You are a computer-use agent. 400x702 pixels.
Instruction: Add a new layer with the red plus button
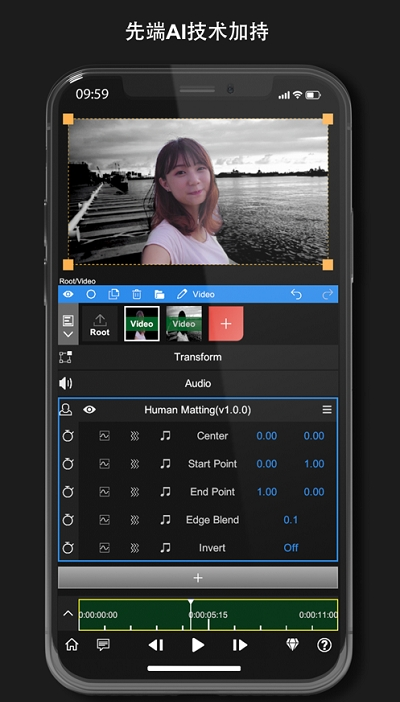point(226,324)
